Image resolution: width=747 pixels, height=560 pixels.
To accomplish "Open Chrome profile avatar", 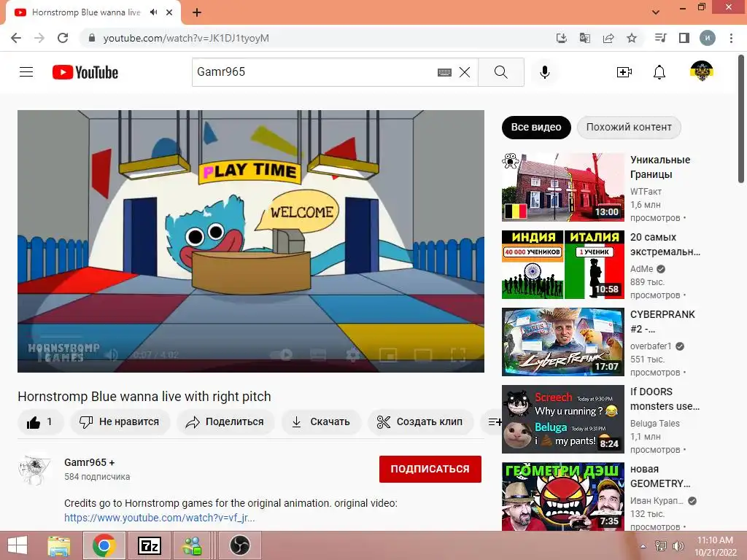I will (708, 38).
